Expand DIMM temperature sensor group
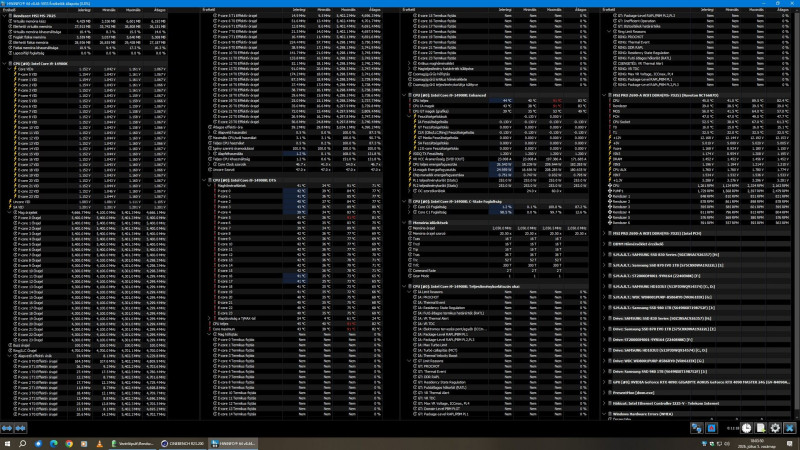This screenshot has height=450, width=800. point(604,244)
